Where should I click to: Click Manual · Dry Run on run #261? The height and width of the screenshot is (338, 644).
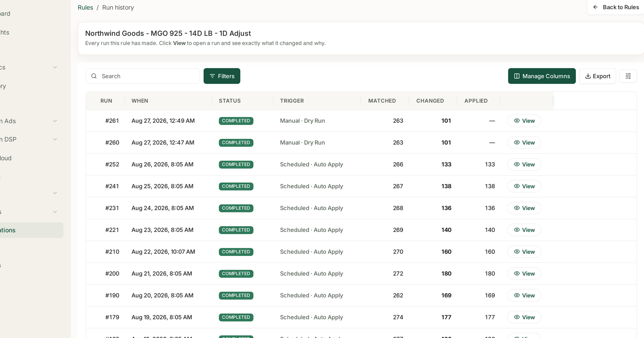(x=302, y=121)
